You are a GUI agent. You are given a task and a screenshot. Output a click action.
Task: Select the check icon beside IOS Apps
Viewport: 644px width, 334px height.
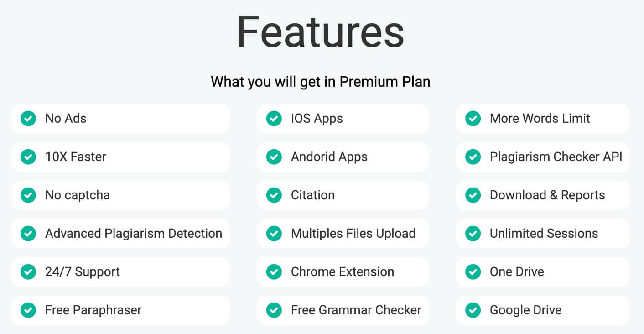[274, 119]
